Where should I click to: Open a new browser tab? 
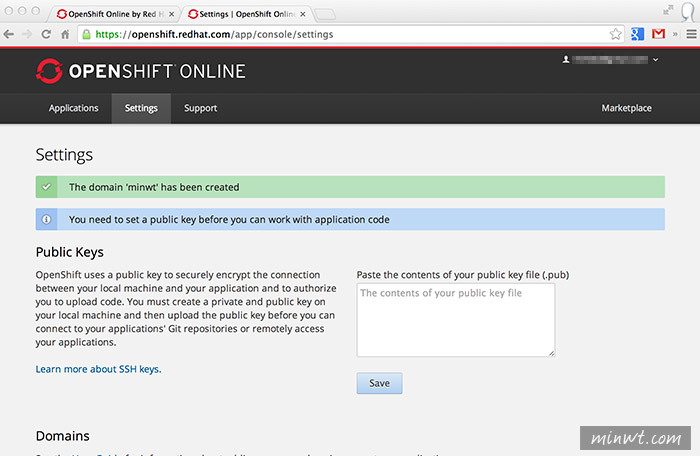tap(325, 15)
